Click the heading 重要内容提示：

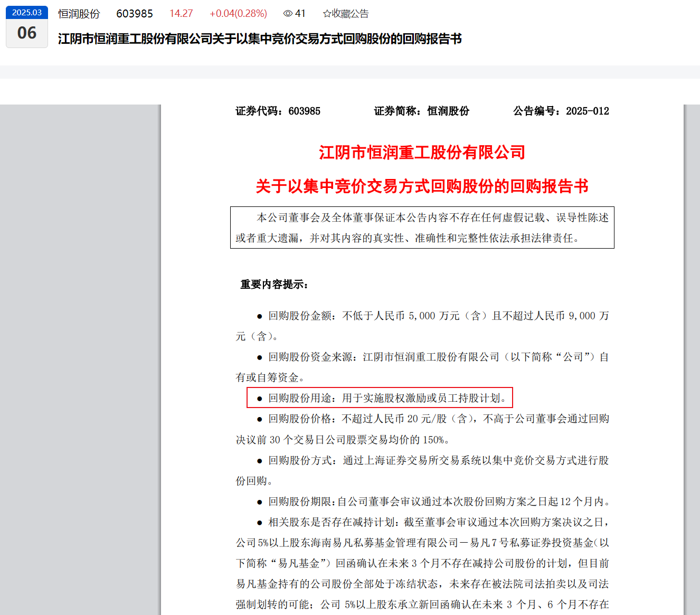tap(275, 285)
